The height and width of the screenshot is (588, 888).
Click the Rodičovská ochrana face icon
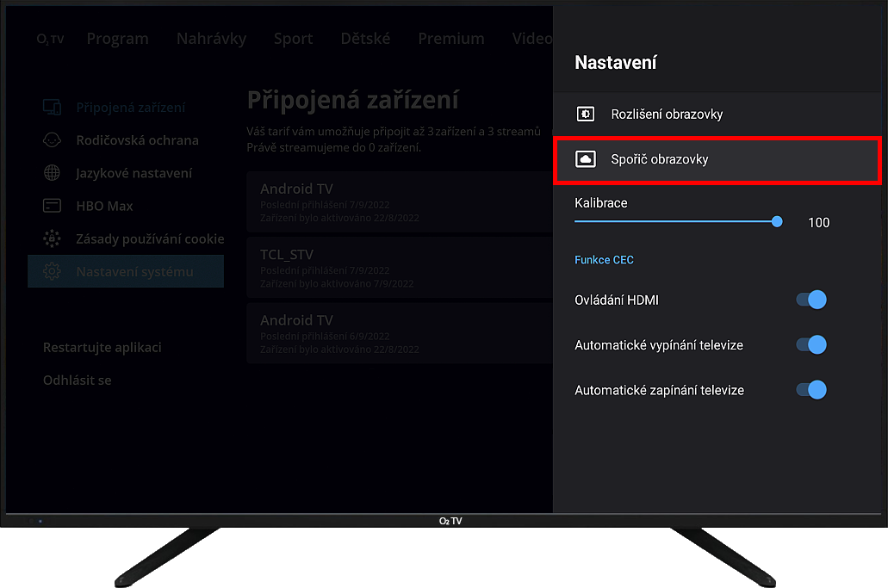[x=52, y=140]
